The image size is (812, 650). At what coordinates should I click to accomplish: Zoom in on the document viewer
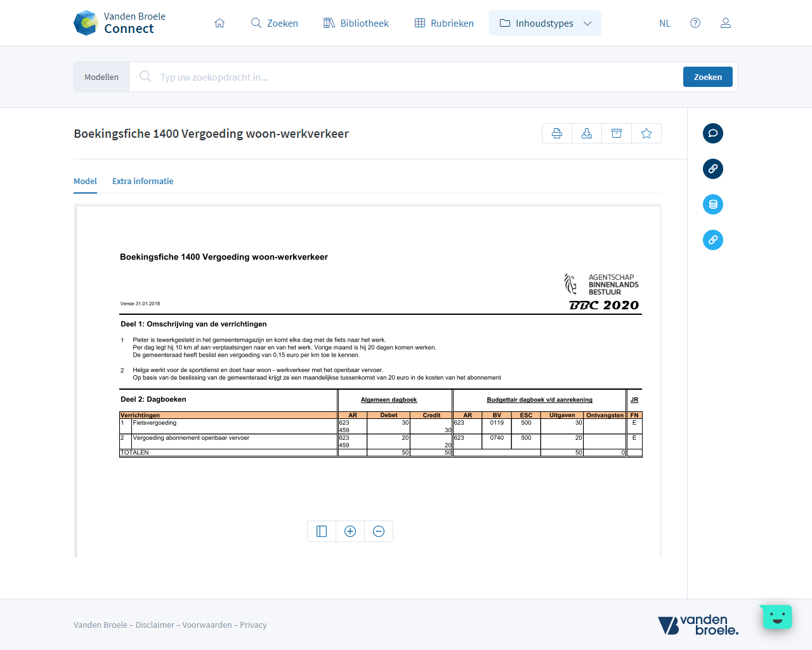[350, 531]
